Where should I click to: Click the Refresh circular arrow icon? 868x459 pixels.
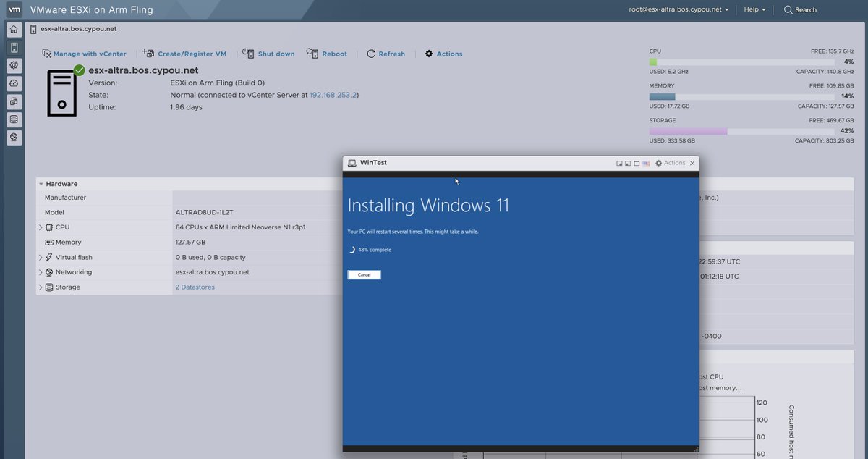click(x=371, y=54)
